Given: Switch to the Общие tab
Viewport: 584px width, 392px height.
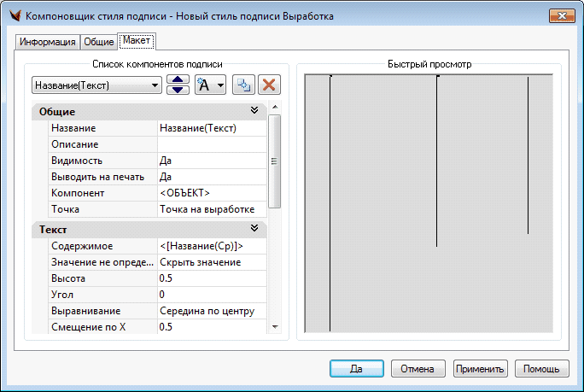Looking at the screenshot, I should coord(99,42).
